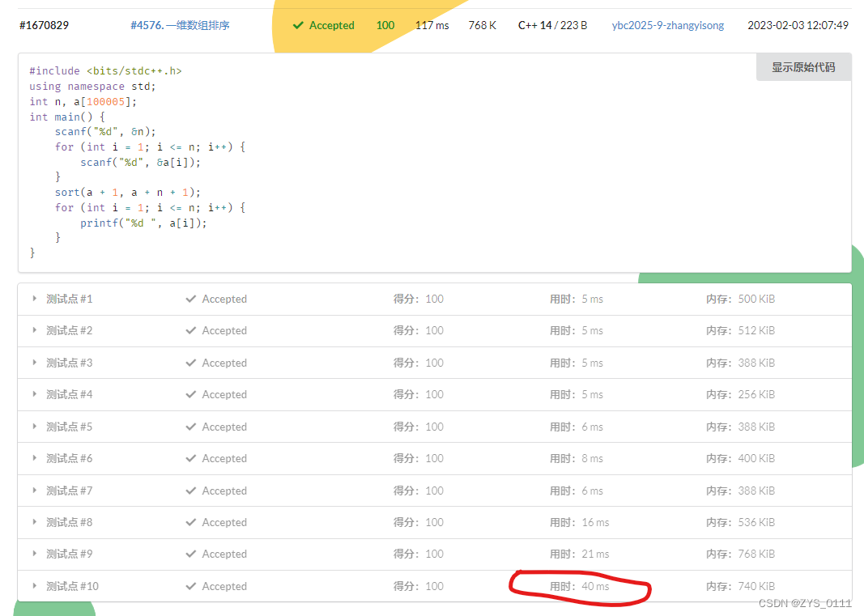This screenshot has width=864, height=616.
Task: Click checkmark icon in 测试点 #1 row
Action: [x=190, y=299]
